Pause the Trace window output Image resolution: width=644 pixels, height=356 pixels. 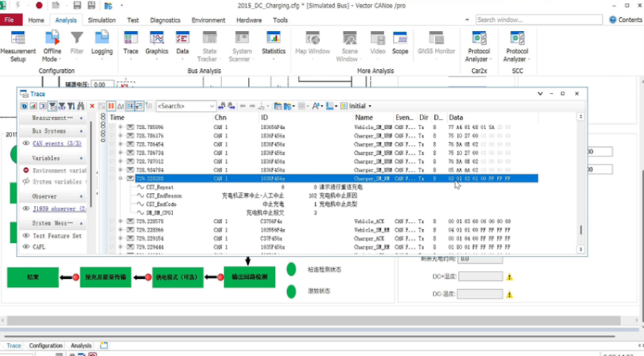coord(111,106)
